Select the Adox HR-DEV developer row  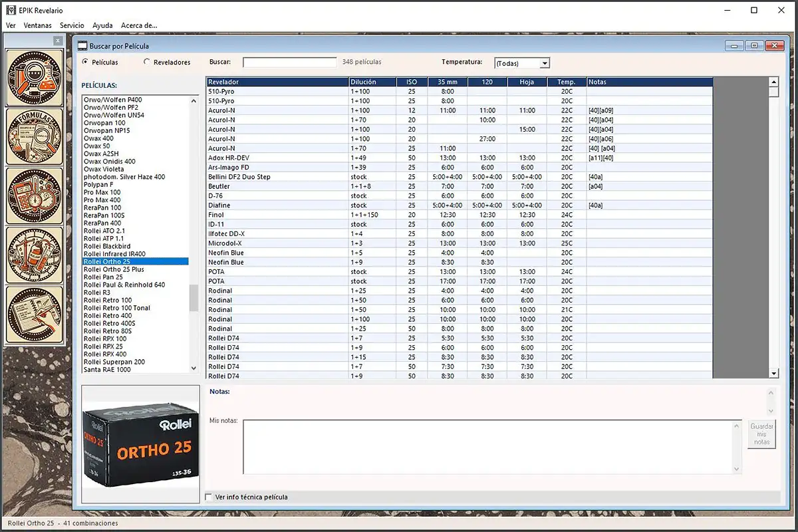pos(460,158)
